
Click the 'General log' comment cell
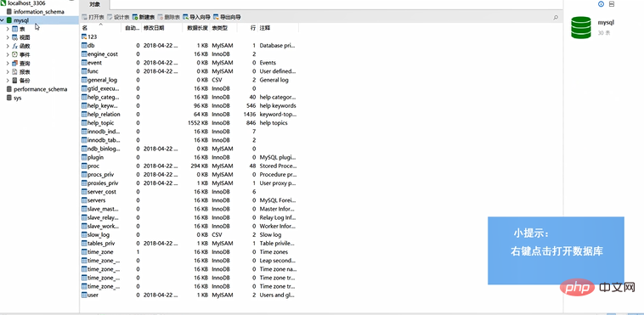[274, 80]
